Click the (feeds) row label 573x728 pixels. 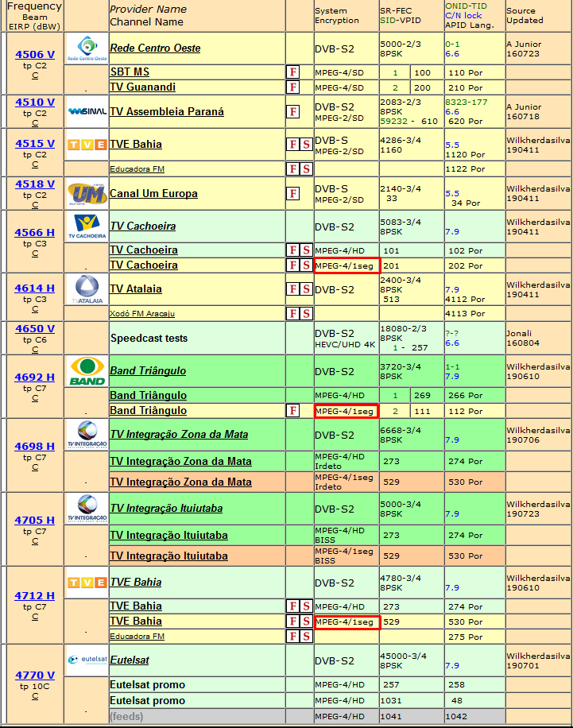coord(126,716)
